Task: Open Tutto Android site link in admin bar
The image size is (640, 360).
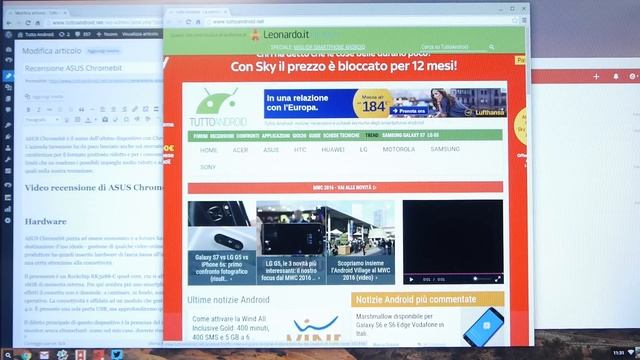Action: pos(36,35)
